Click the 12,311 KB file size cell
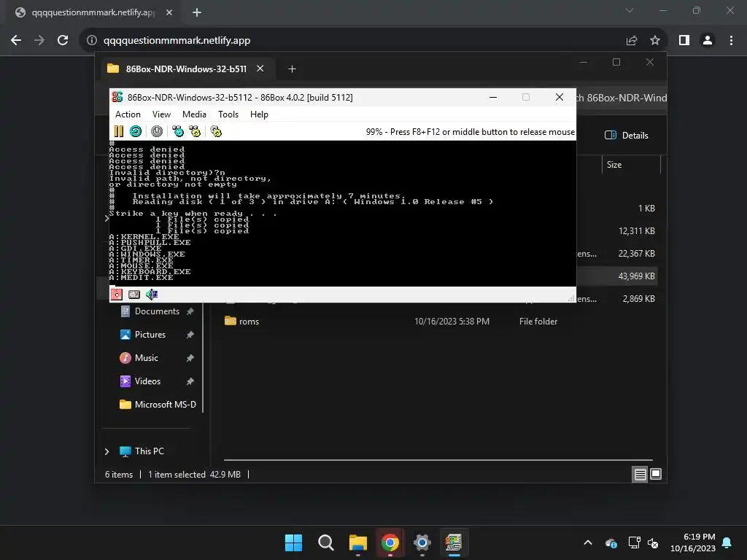The image size is (747, 560). (x=636, y=231)
